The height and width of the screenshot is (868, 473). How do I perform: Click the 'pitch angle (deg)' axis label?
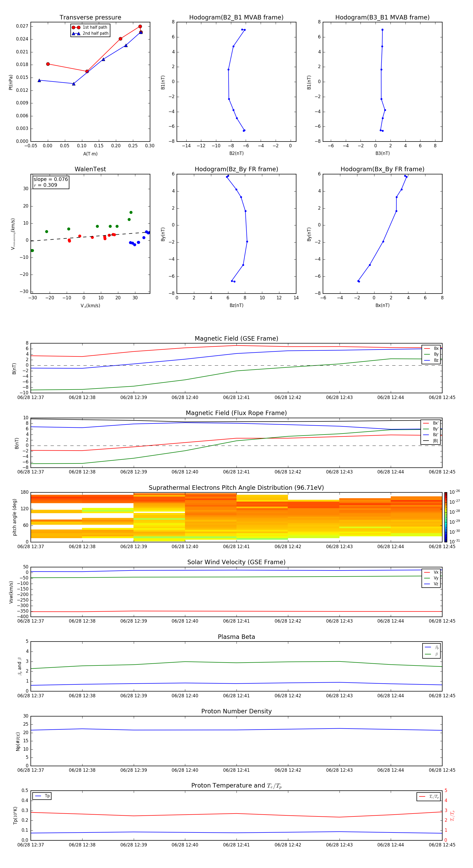(x=14, y=517)
